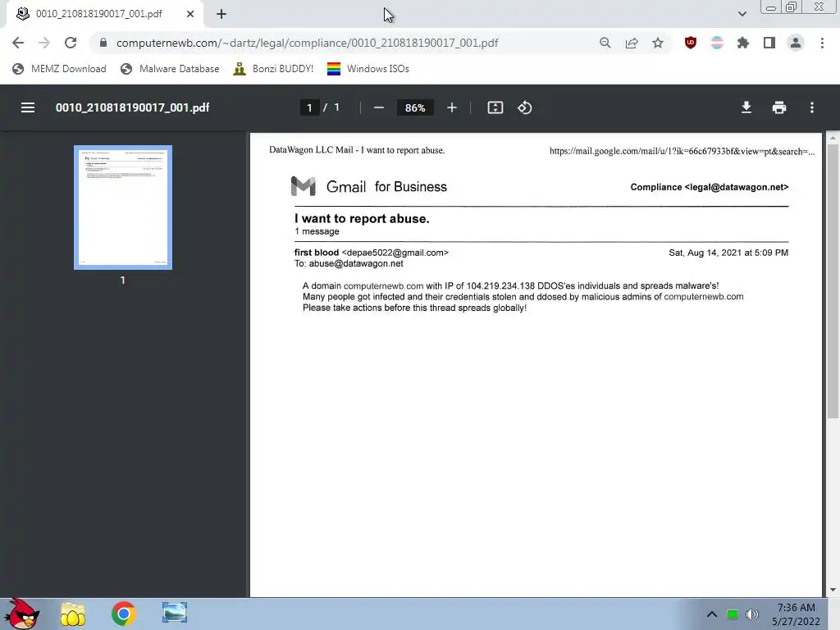Click the Chrome taskbar icon
The height and width of the screenshot is (630, 840).
coord(124,614)
